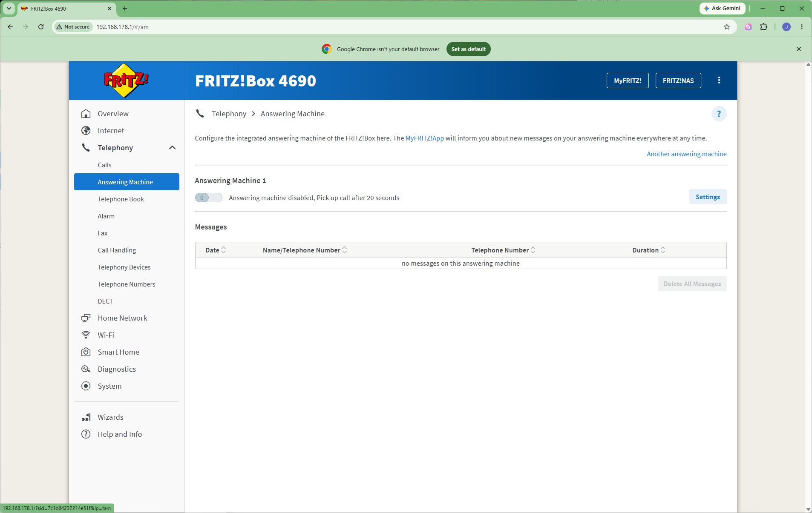Click the Help and Info question icon
The width and height of the screenshot is (812, 513).
coord(86,434)
